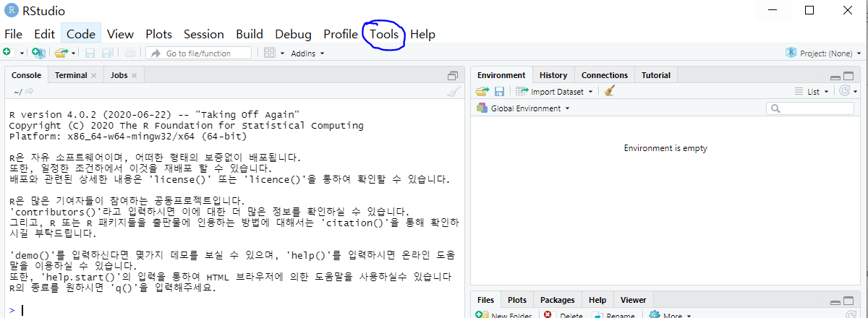Open the Addins dropdown
Viewport: 868px width, 318px height.
click(307, 53)
